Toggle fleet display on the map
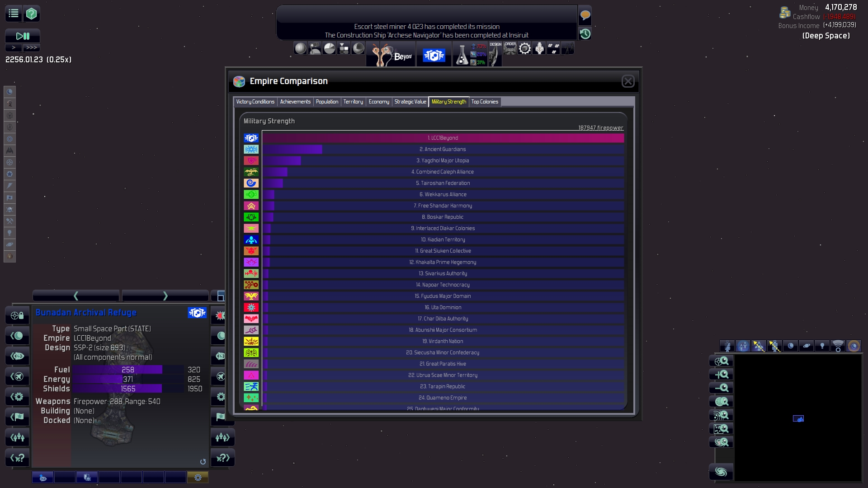Image resolution: width=868 pixels, height=488 pixels. (743, 346)
